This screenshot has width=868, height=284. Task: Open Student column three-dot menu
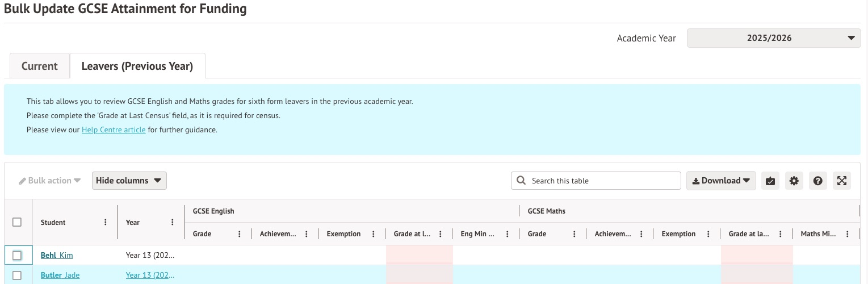pos(105,222)
